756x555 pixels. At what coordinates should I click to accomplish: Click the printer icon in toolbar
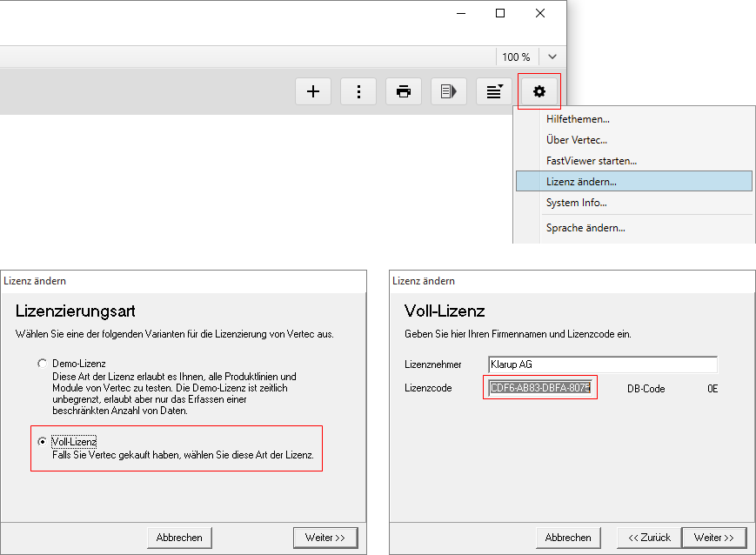click(404, 91)
